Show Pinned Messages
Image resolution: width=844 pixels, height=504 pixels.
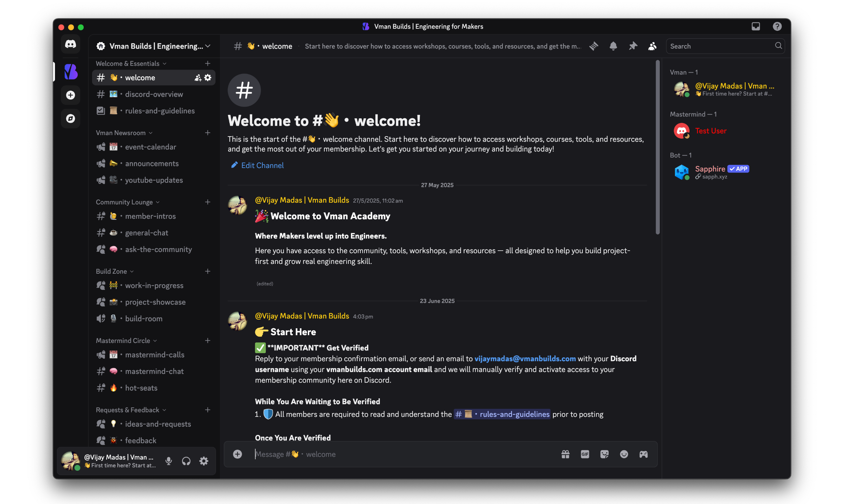633,46
